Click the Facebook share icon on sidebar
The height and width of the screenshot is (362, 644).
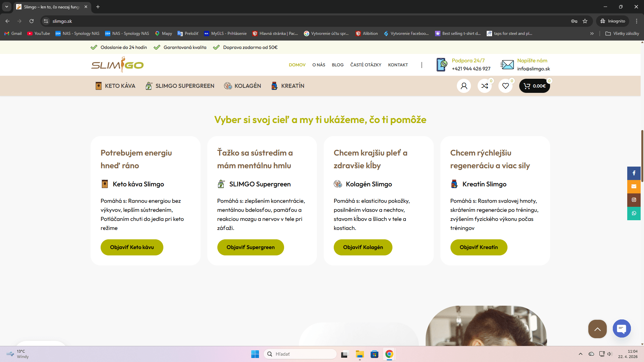634,173
